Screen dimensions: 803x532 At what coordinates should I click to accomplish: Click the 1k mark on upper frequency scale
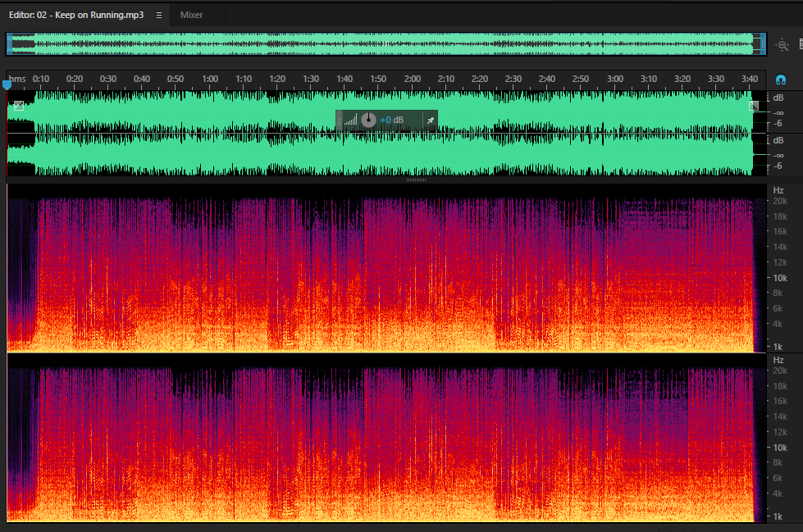point(778,347)
